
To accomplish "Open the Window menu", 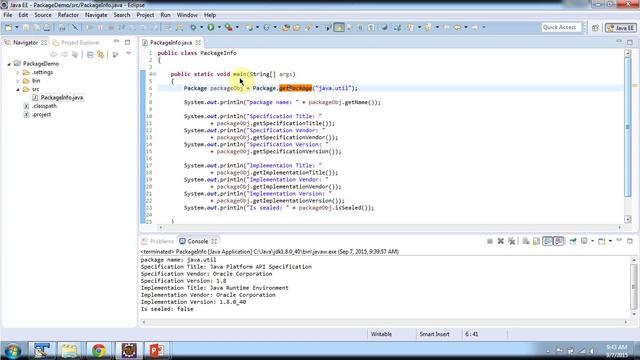I will [187, 15].
